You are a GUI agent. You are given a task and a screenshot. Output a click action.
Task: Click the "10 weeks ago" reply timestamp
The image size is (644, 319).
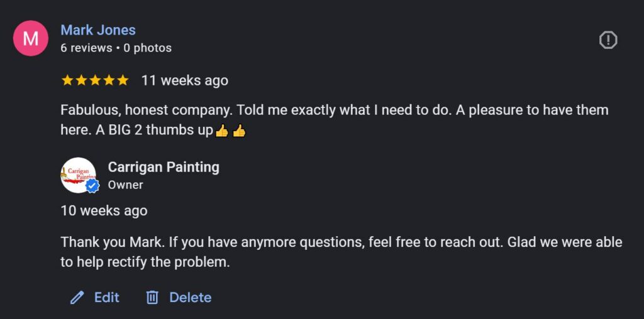click(104, 210)
